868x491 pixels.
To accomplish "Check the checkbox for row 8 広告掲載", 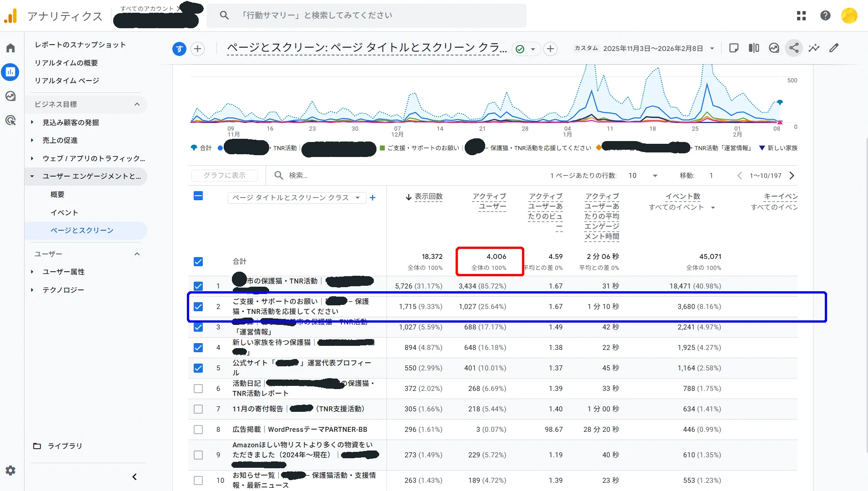I will [x=198, y=429].
